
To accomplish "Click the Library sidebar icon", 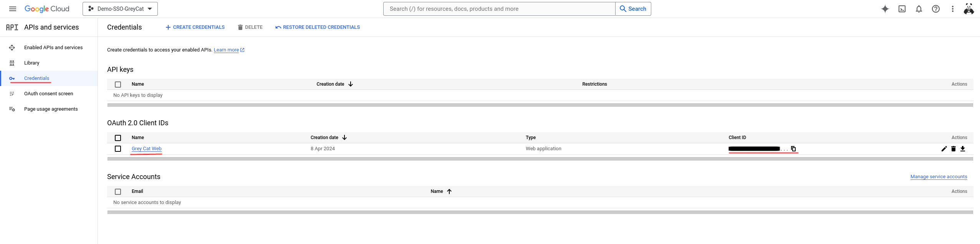I will point(12,63).
